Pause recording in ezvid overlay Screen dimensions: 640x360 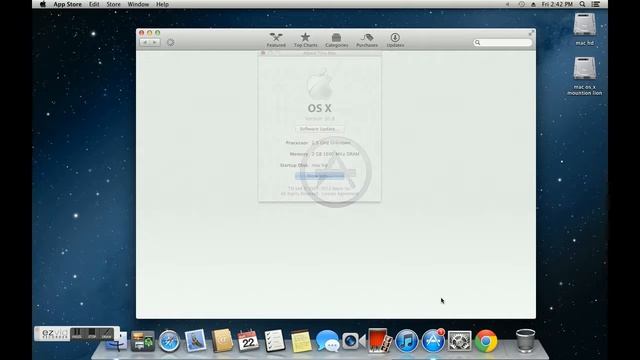(x=77, y=334)
